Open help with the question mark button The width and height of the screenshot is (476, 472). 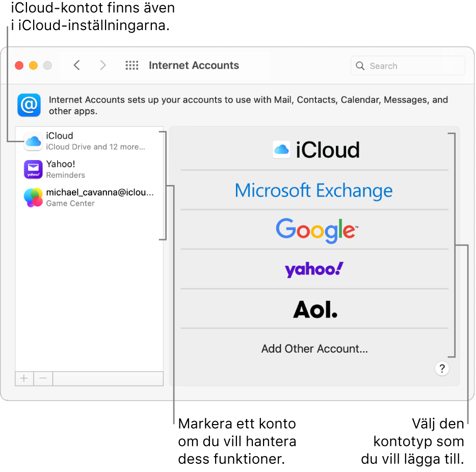click(x=442, y=369)
